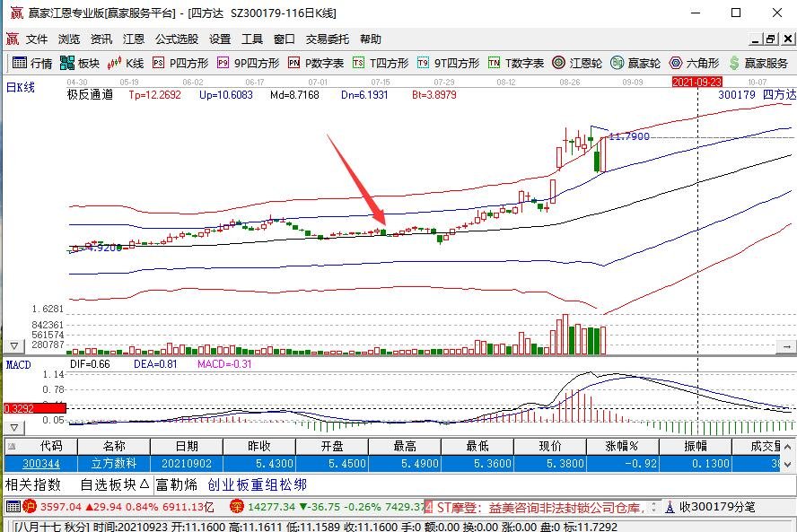Select the 板块 sector icon
Screen dimensions: 797x532
click(81, 63)
